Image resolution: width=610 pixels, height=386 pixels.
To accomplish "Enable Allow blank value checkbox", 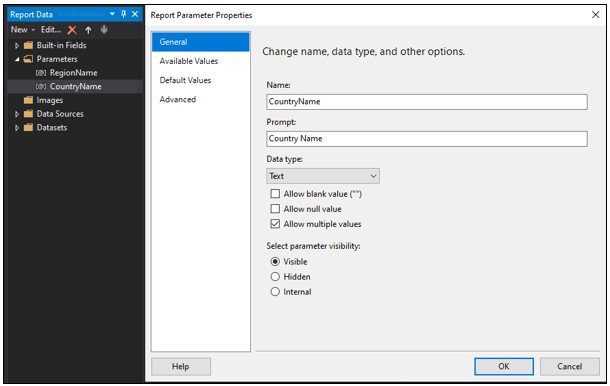I will coord(275,194).
